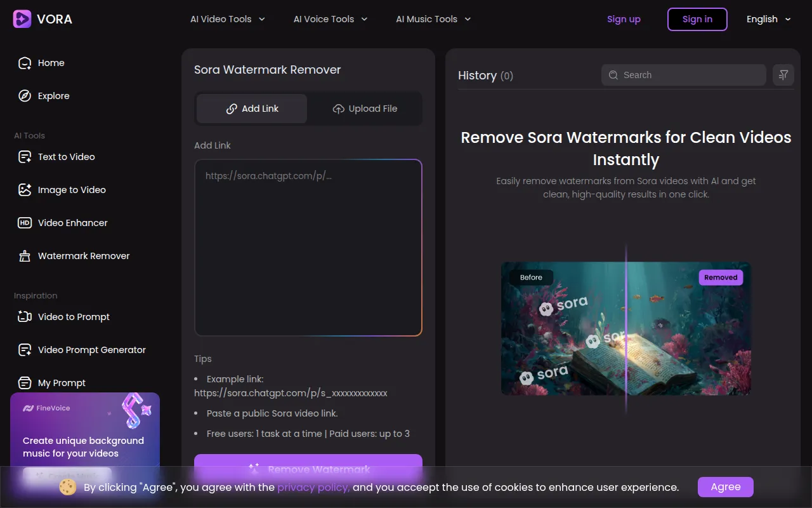This screenshot has height=508, width=812.
Task: Expand the AI Video Tools dropdown
Action: tap(228, 19)
